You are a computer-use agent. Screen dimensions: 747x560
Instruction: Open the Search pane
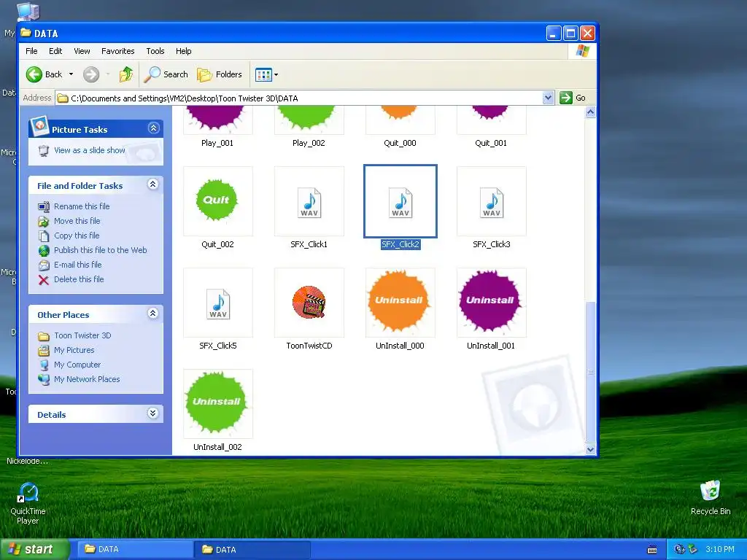click(x=166, y=74)
